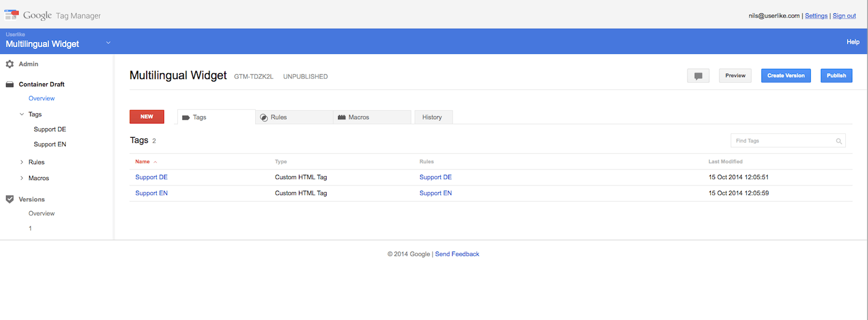Viewport: 868px width, 320px height.
Task: Open the comment speech bubble button
Action: 698,76
